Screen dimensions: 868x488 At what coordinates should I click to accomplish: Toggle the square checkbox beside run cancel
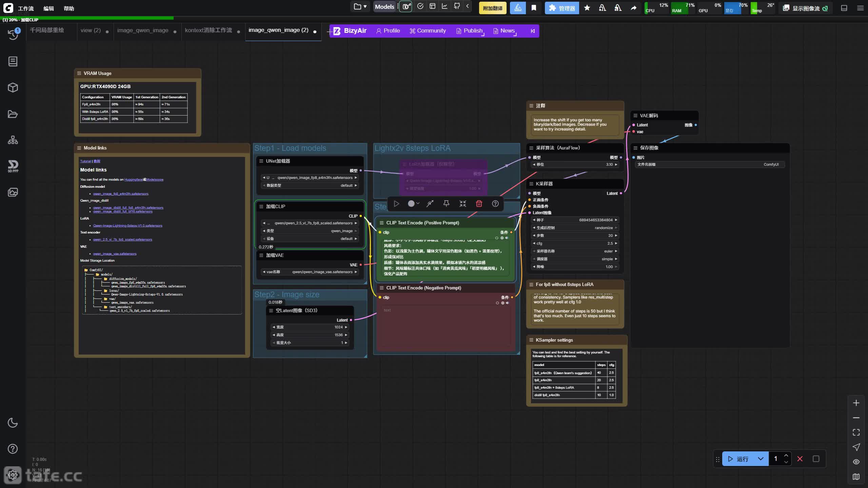coord(816,459)
